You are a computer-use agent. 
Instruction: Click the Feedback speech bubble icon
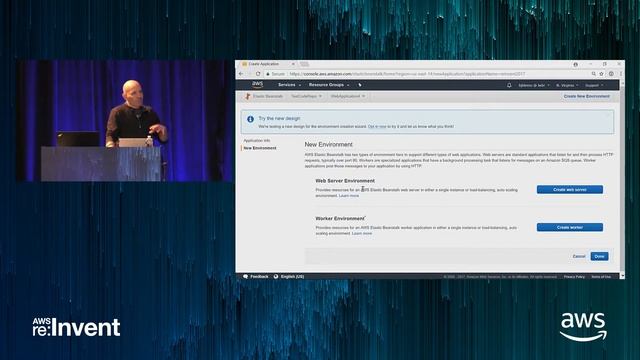(x=245, y=276)
